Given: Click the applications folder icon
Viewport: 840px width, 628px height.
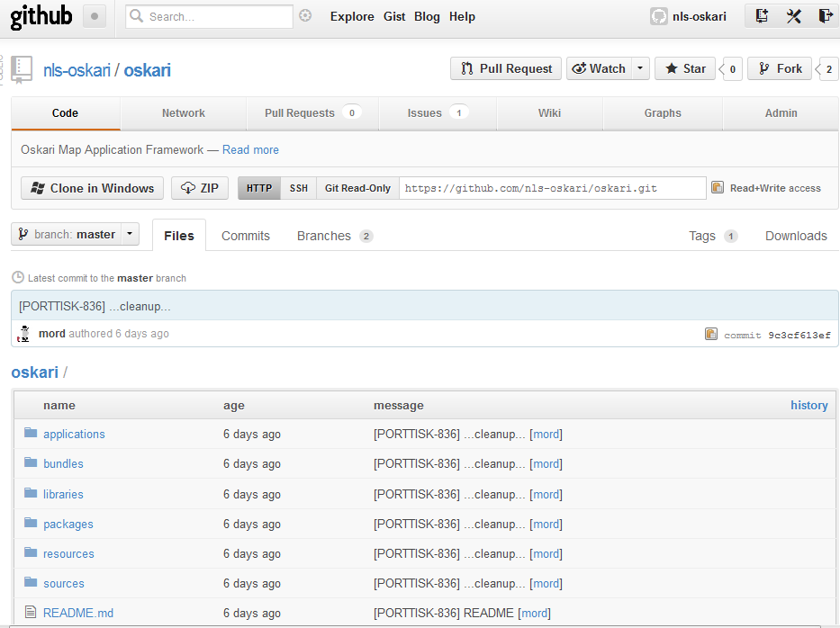Looking at the screenshot, I should [x=31, y=433].
